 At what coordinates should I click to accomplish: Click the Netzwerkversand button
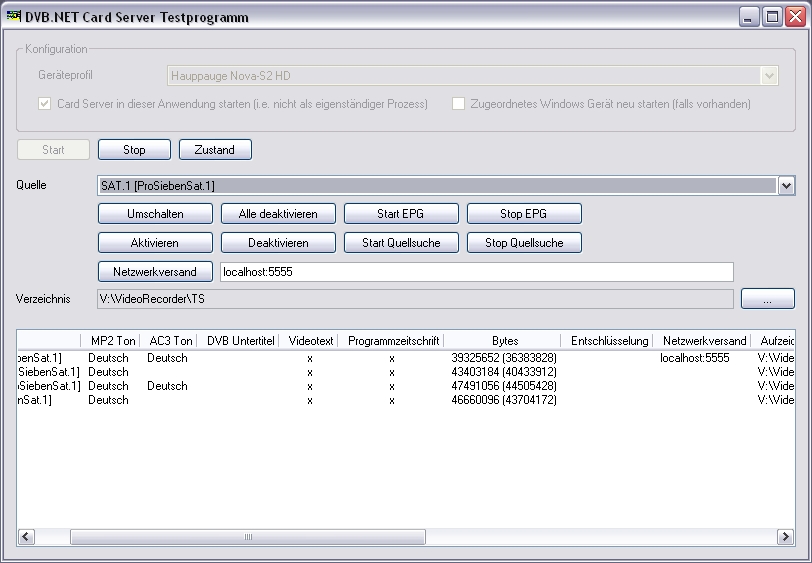coord(155,271)
